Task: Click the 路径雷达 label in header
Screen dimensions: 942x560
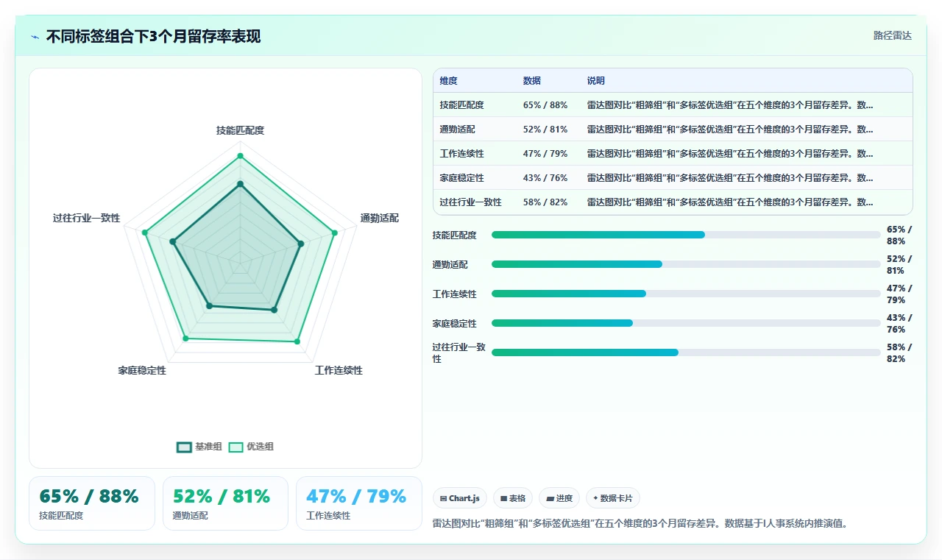Action: [893, 35]
